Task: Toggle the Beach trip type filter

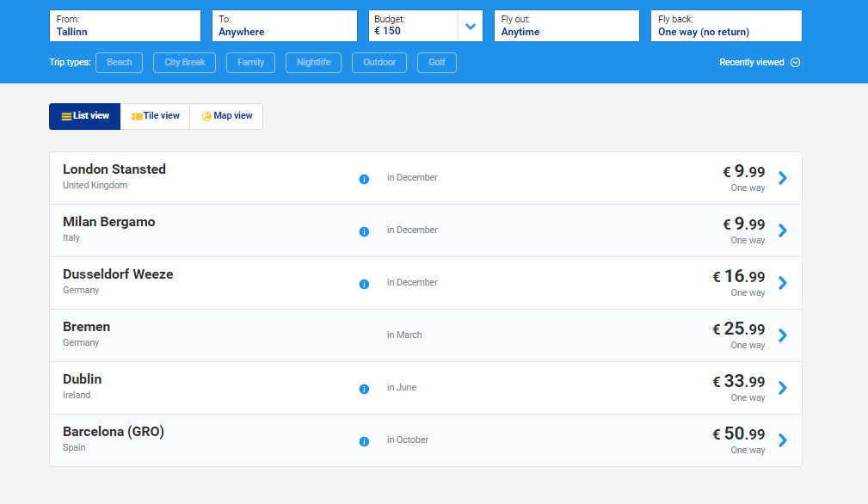Action: tap(119, 63)
